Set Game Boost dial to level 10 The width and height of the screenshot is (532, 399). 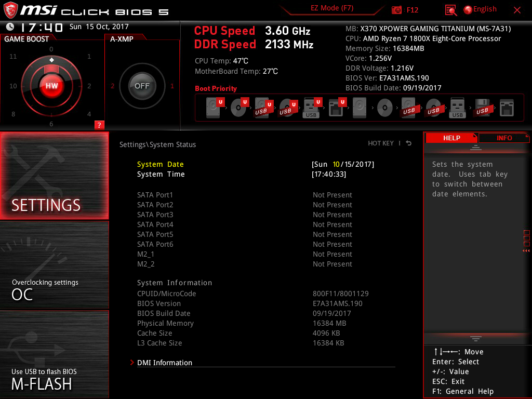click(x=13, y=86)
